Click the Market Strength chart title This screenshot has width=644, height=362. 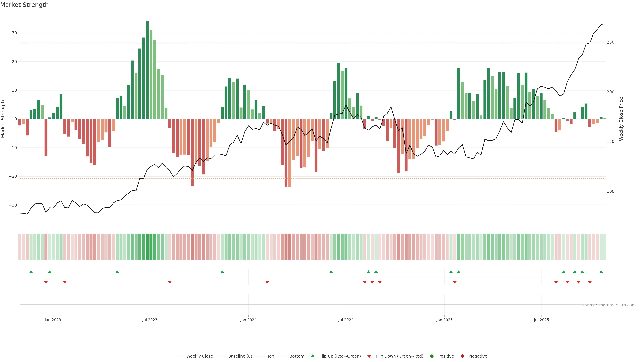click(x=24, y=5)
